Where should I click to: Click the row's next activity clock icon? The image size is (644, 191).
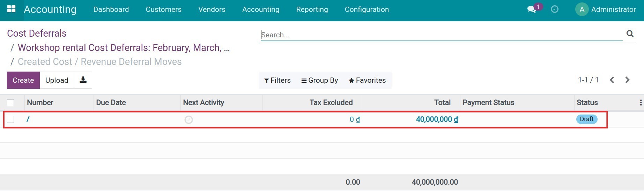point(188,120)
